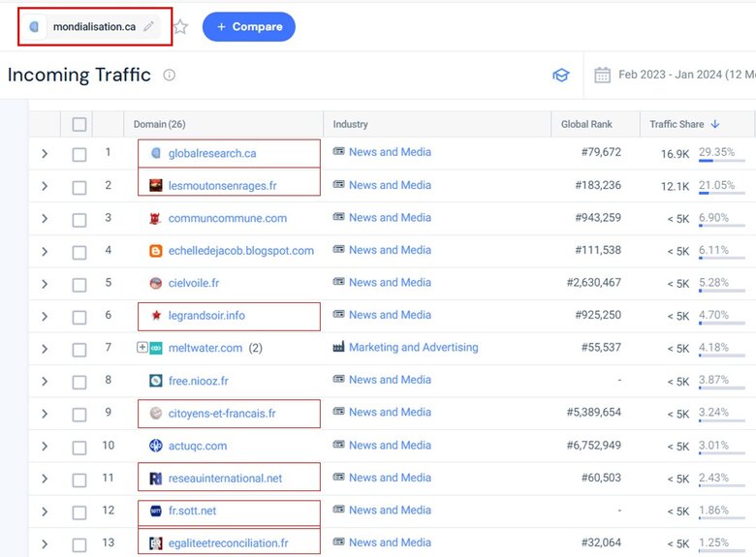Click the 16.9K traffic value

point(675,154)
